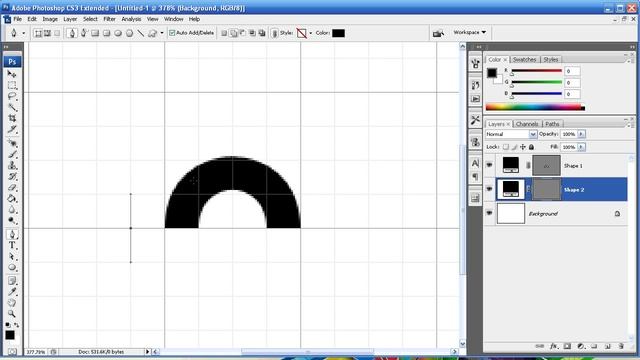
Task: Open the Go to Bridge button
Action: [438, 33]
